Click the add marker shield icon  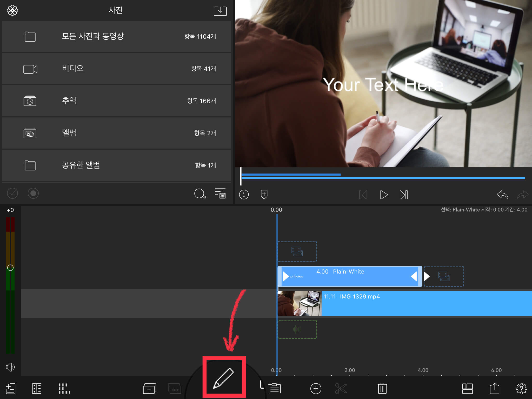click(x=264, y=194)
